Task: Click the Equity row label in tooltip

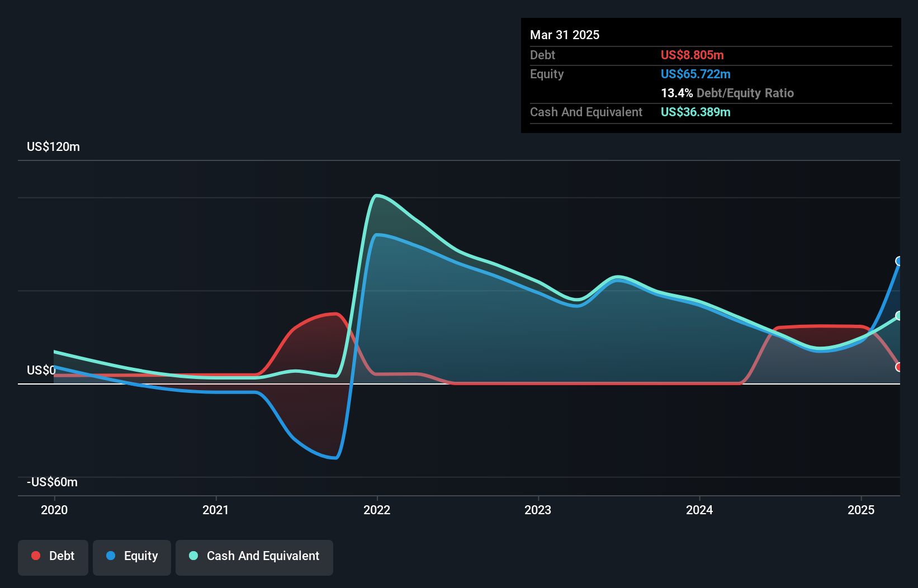Action: click(547, 74)
